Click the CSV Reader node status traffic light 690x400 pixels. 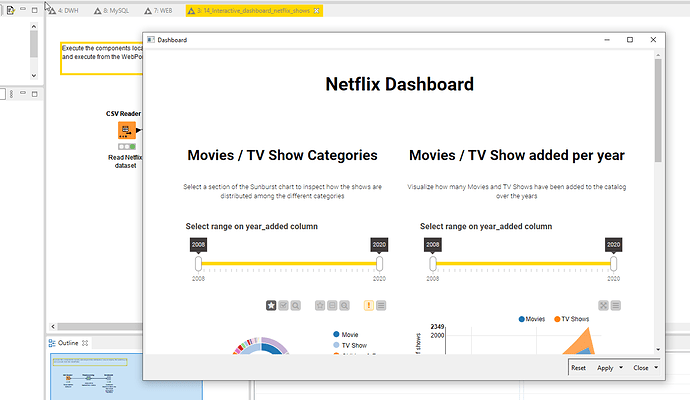pyautogui.click(x=127, y=147)
